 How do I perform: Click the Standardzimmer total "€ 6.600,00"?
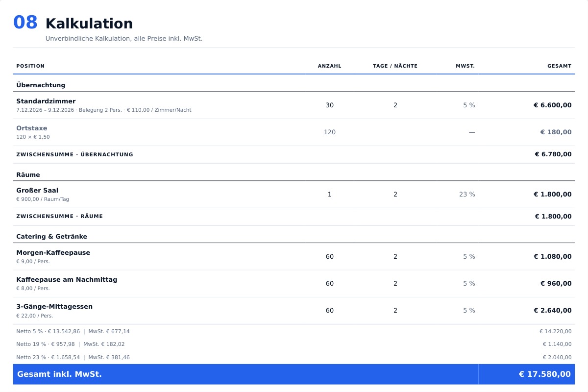pyautogui.click(x=553, y=105)
